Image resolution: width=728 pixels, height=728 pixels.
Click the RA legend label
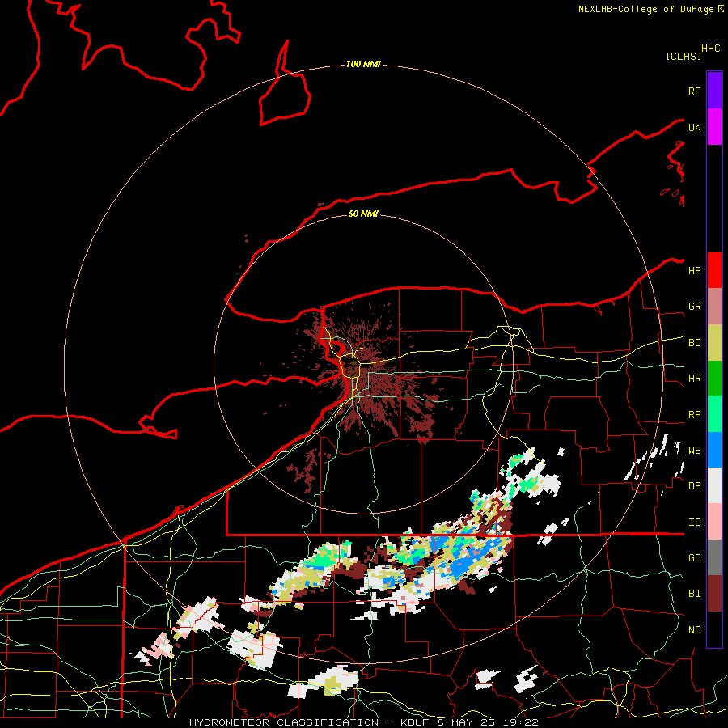coord(694,415)
